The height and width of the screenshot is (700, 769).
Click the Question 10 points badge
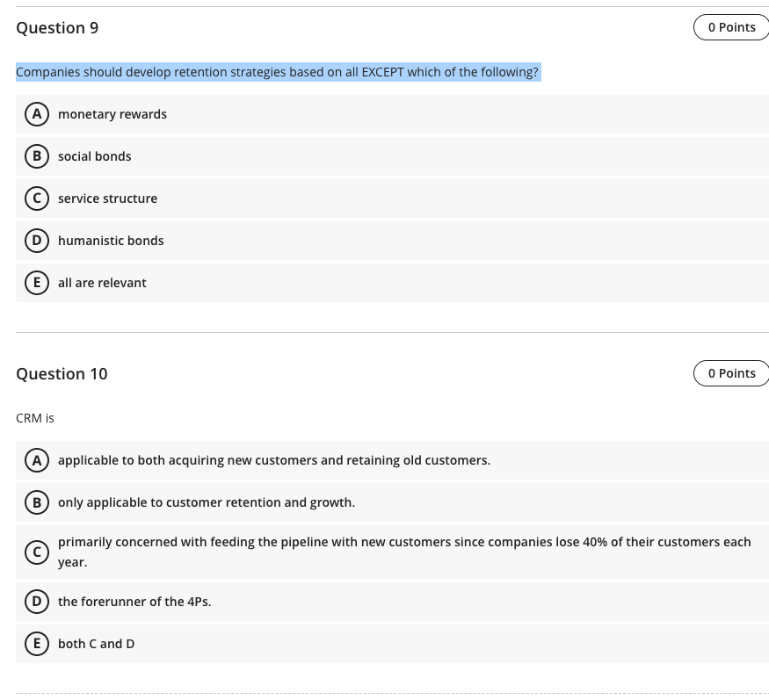click(731, 373)
